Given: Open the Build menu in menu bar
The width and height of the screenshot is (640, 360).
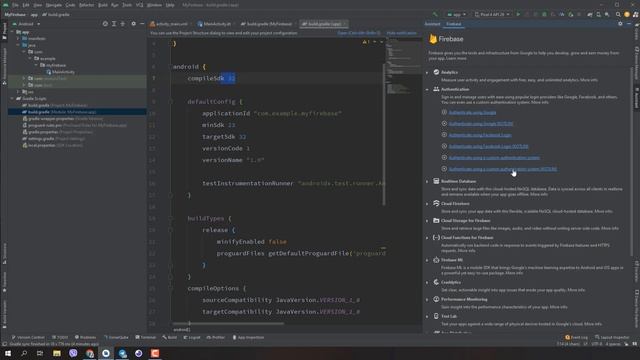Looking at the screenshot, I should click(x=102, y=5).
